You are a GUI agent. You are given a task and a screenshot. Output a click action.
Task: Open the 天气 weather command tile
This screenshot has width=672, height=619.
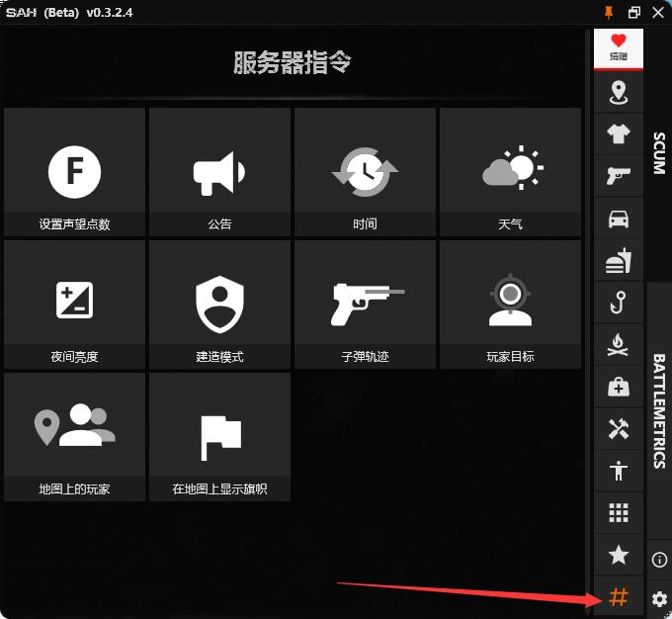tap(510, 171)
